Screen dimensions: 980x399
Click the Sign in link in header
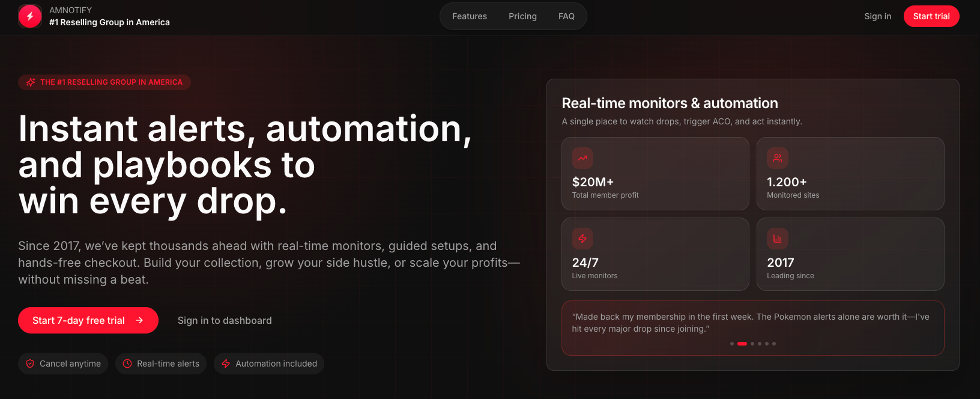[877, 16]
